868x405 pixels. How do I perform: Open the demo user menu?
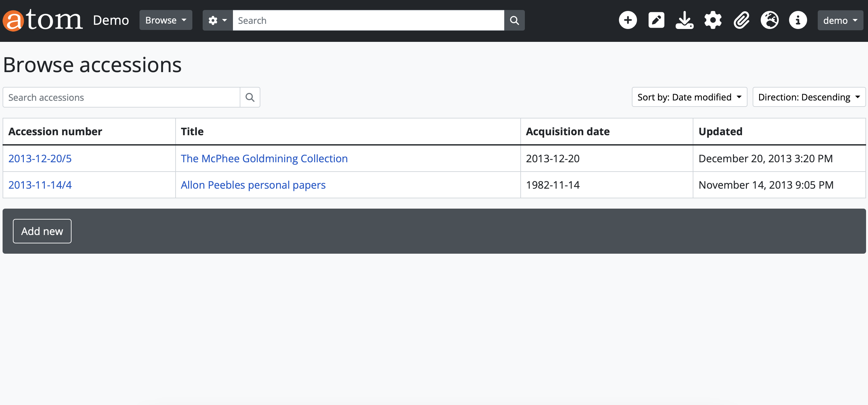tap(840, 21)
